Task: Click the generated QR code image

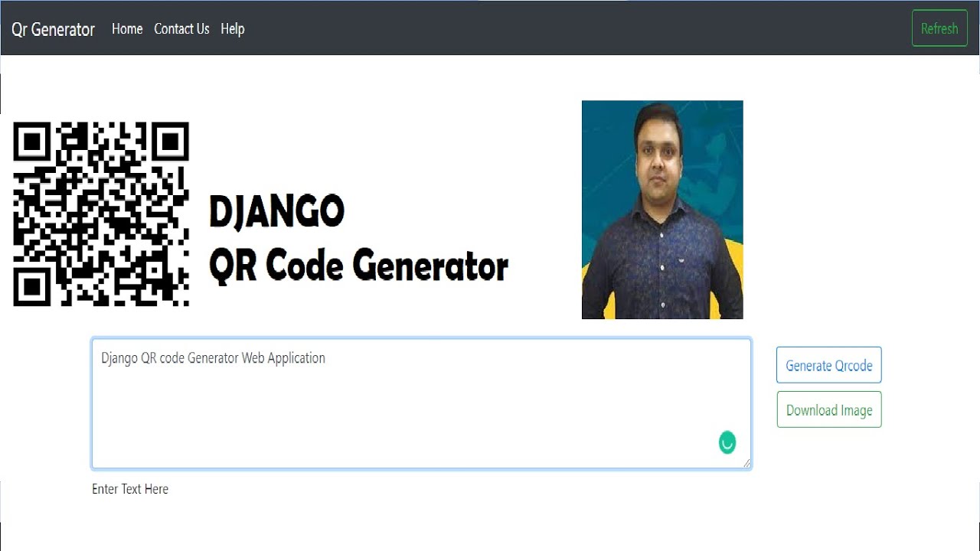Action: (x=101, y=214)
